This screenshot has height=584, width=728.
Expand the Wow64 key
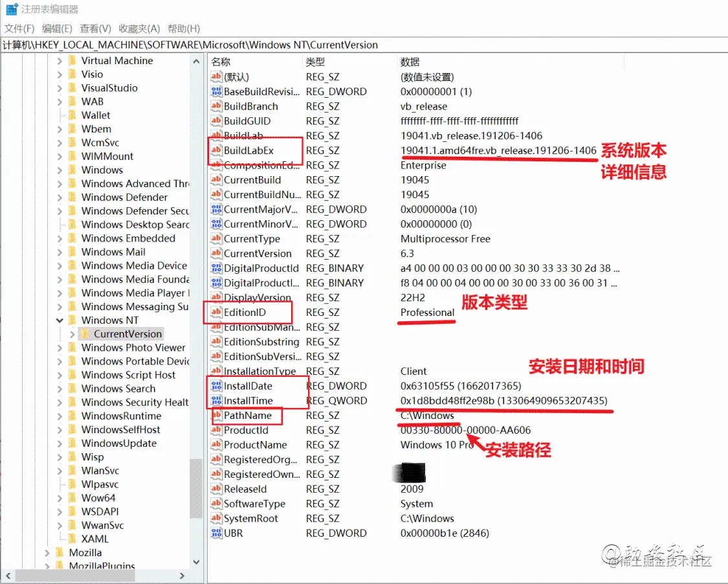[x=60, y=498]
